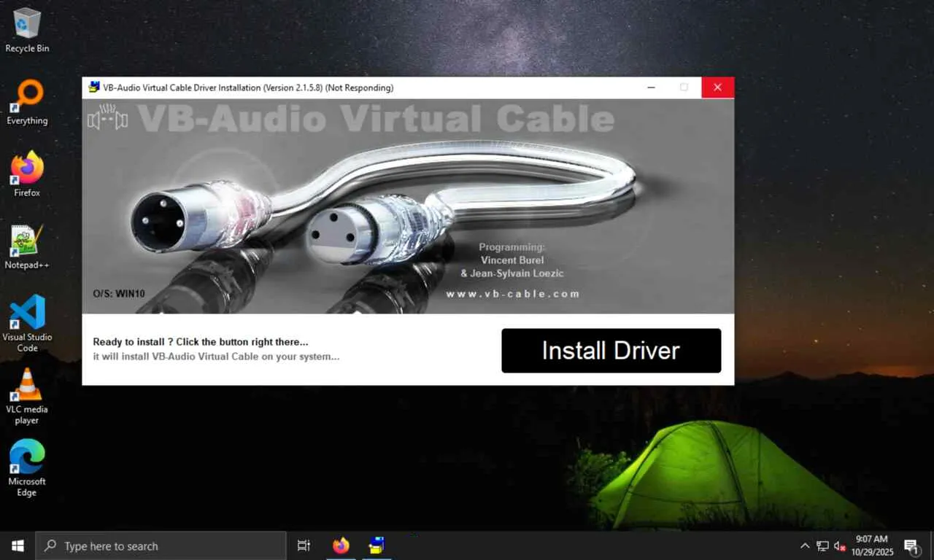Click 'it will install VB-Audio Virtual Cable' text
934x560 pixels.
pos(216,357)
